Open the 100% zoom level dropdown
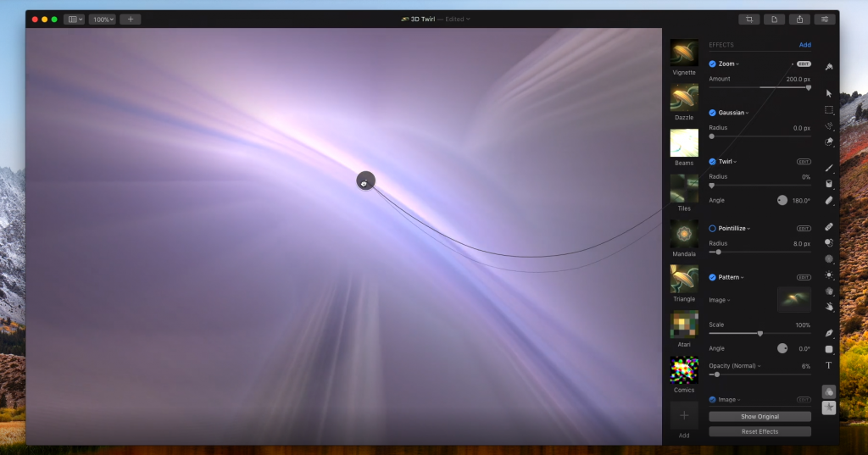 click(103, 19)
